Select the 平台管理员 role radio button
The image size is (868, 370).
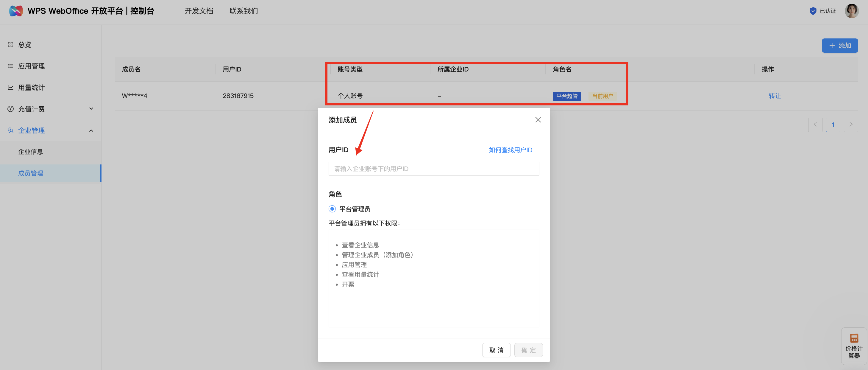tap(332, 209)
